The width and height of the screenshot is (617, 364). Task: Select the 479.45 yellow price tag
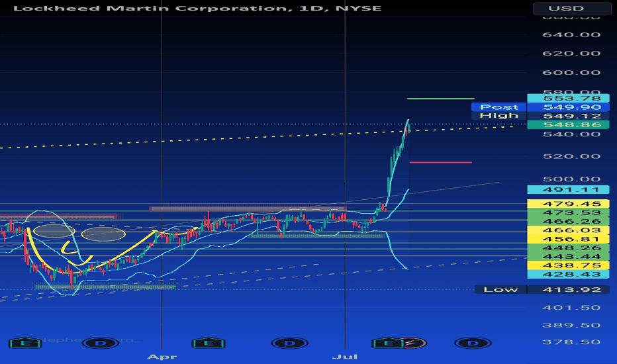point(568,204)
